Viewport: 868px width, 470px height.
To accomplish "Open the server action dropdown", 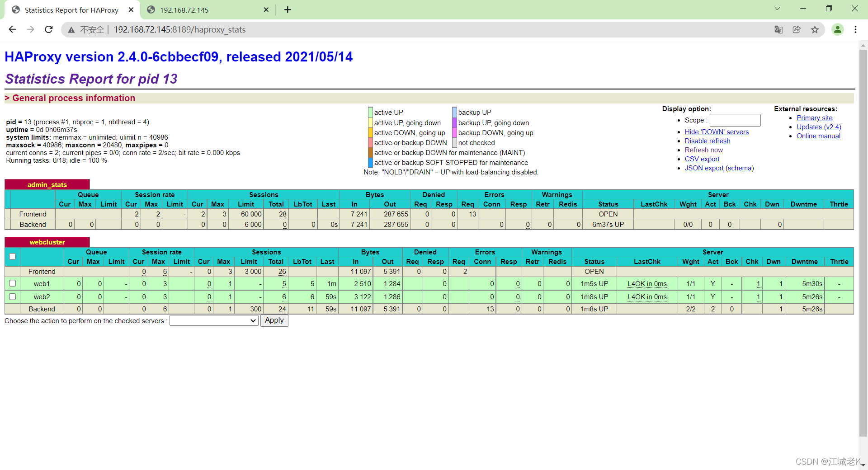I will [214, 320].
